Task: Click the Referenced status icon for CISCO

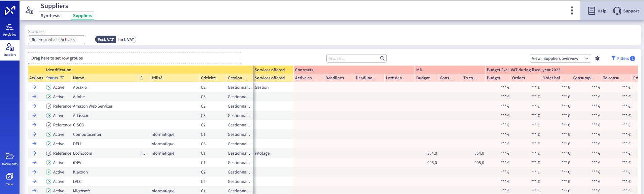Action: coord(48,125)
